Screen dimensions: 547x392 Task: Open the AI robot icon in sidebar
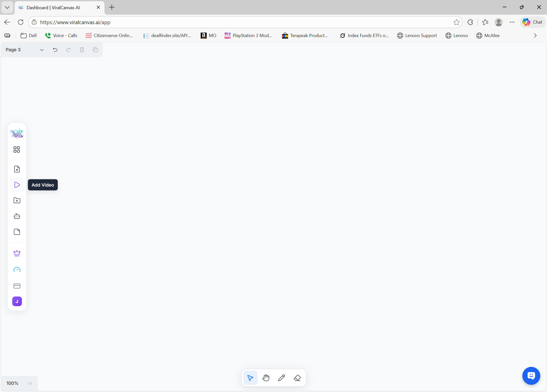click(x=17, y=216)
